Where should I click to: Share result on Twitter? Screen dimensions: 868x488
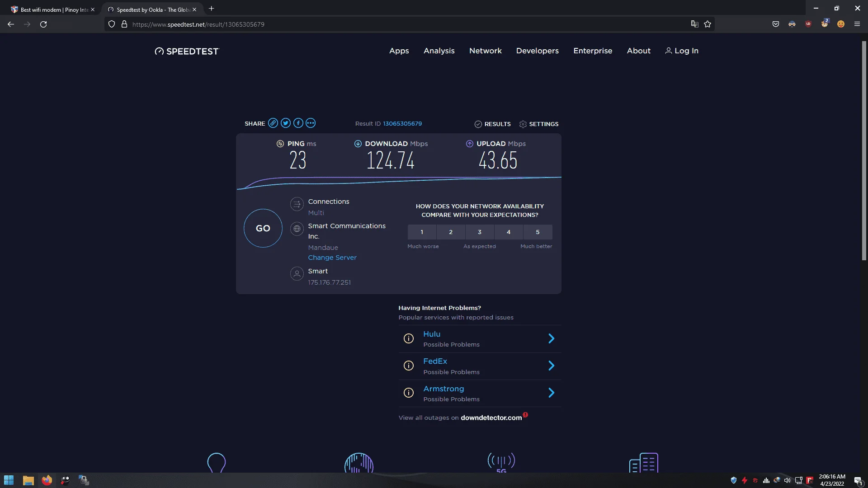(286, 123)
